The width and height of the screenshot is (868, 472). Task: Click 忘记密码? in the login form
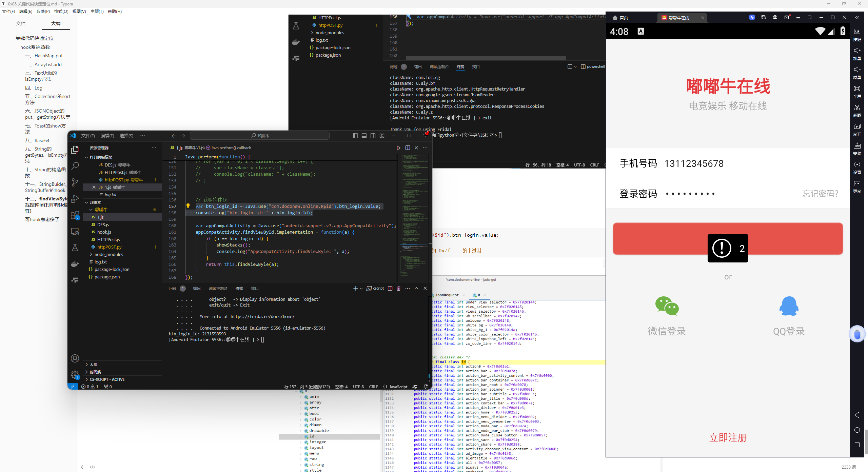[x=821, y=194]
